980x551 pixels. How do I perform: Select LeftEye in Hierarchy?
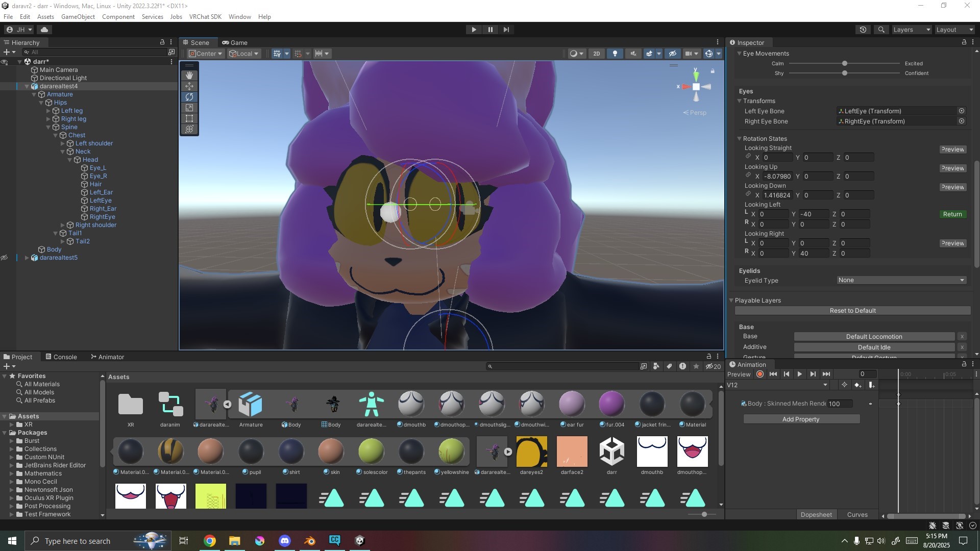click(101, 201)
